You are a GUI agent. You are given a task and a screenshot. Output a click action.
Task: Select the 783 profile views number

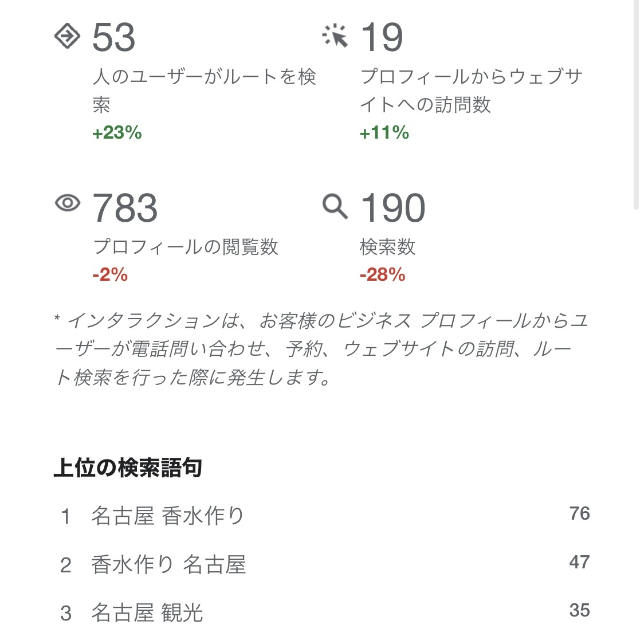coord(125,207)
